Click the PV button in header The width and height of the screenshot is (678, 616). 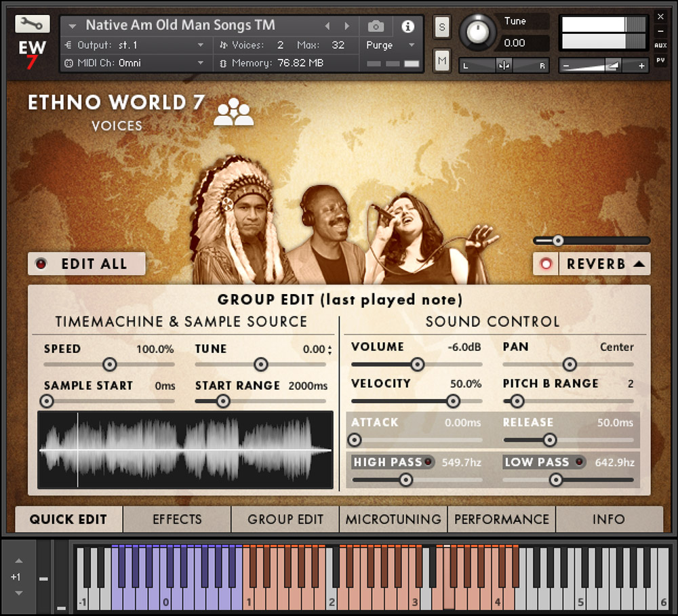[660, 60]
